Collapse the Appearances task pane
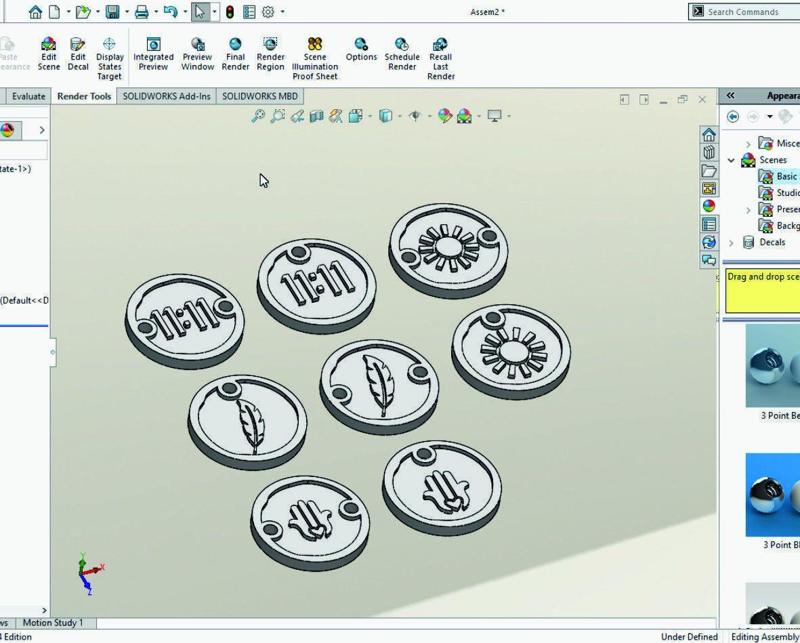Image resolution: width=800 pixels, height=643 pixels. pos(731,95)
